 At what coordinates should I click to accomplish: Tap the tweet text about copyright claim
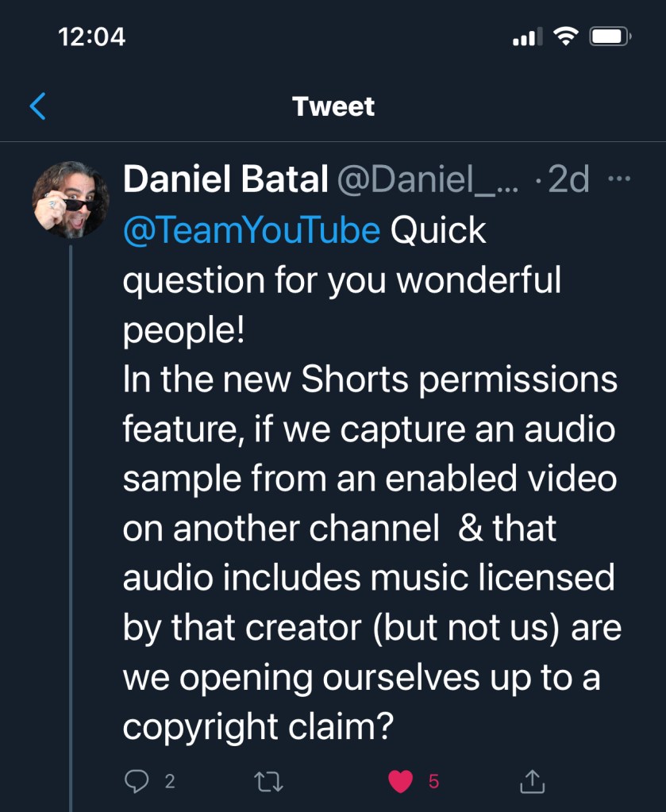369,476
